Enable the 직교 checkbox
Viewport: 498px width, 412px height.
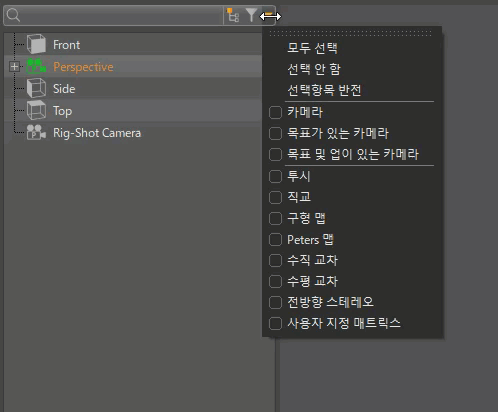point(275,197)
